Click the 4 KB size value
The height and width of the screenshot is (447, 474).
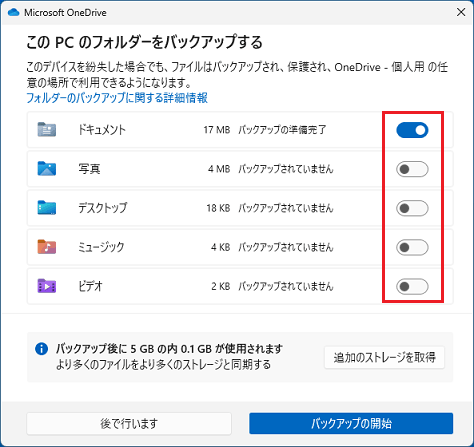220,247
